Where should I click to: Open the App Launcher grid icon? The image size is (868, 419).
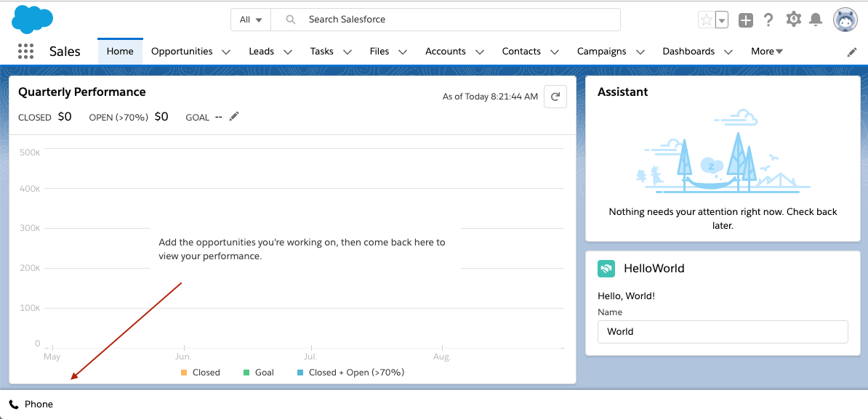pyautogui.click(x=25, y=51)
